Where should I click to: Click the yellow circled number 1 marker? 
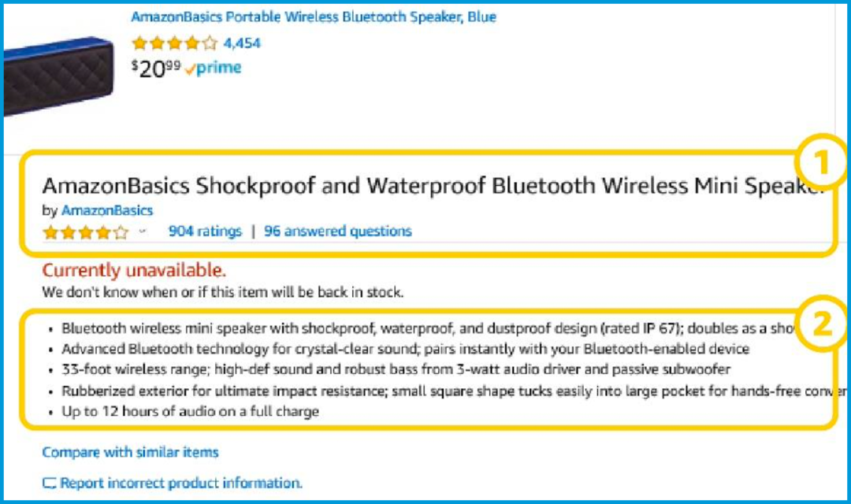pos(822,161)
